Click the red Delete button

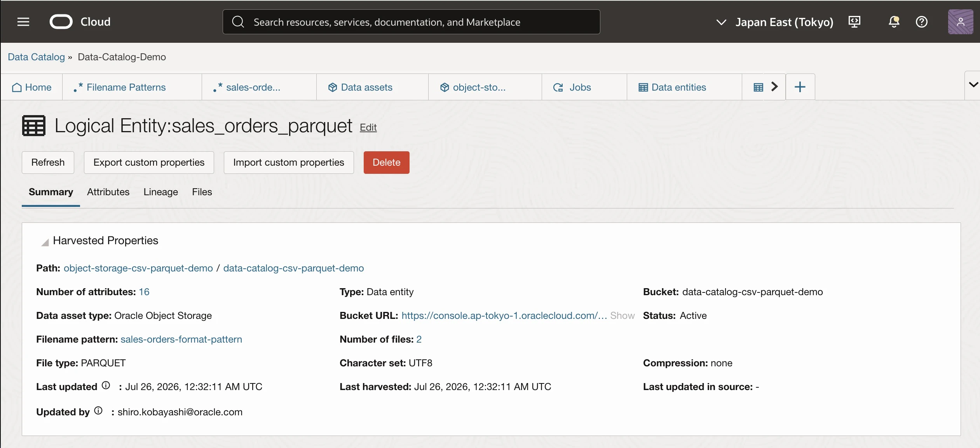(x=387, y=163)
